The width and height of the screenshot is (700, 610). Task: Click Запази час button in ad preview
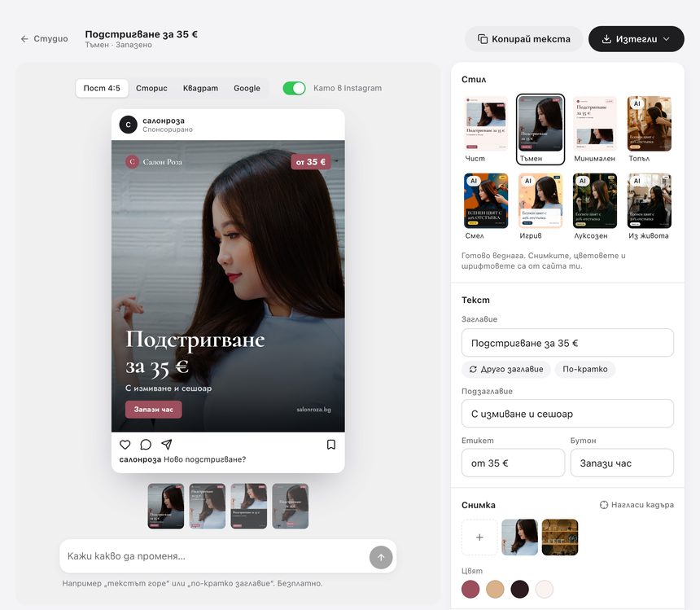coord(154,409)
